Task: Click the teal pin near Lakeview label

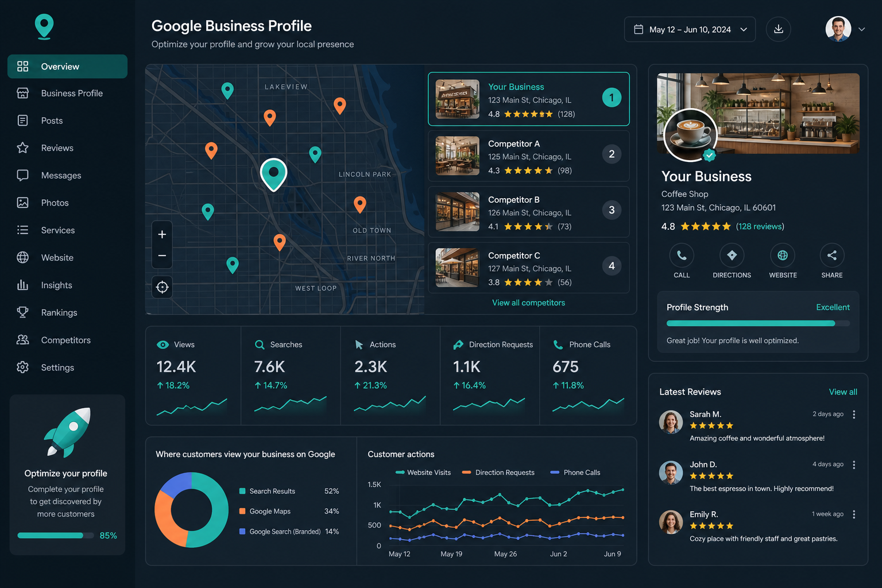Action: 227,91
